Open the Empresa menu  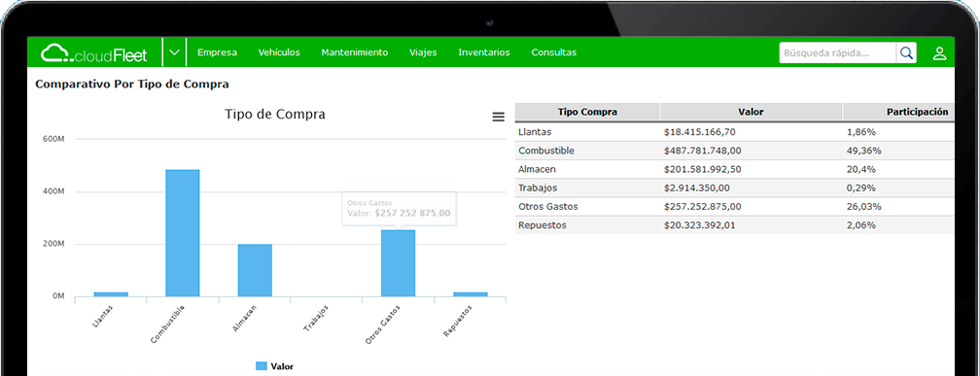[217, 52]
